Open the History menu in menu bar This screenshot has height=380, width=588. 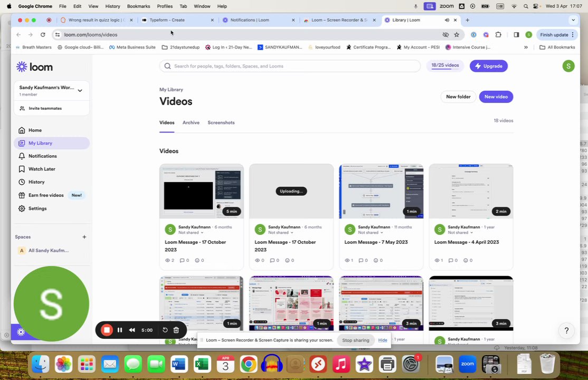click(112, 6)
